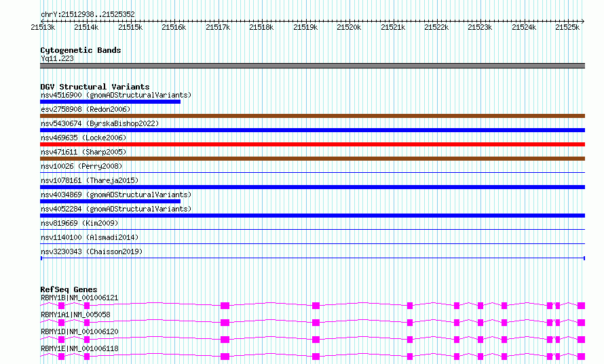
Task: Open the RefSeq Genes track title
Action: [x=69, y=289]
